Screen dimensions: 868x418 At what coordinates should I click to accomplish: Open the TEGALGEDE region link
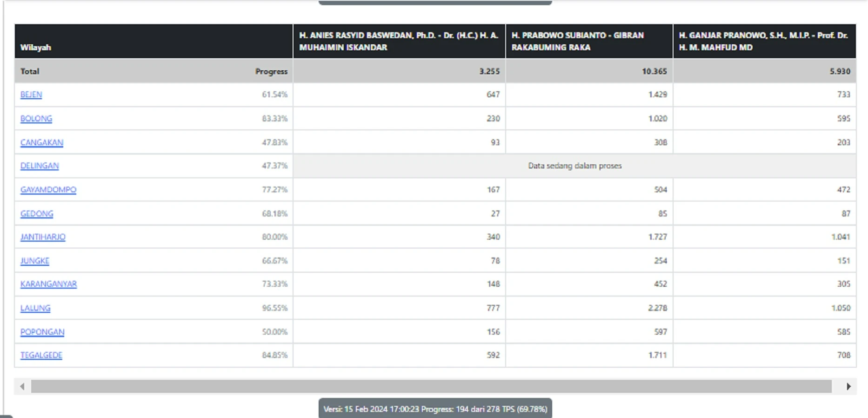41,355
